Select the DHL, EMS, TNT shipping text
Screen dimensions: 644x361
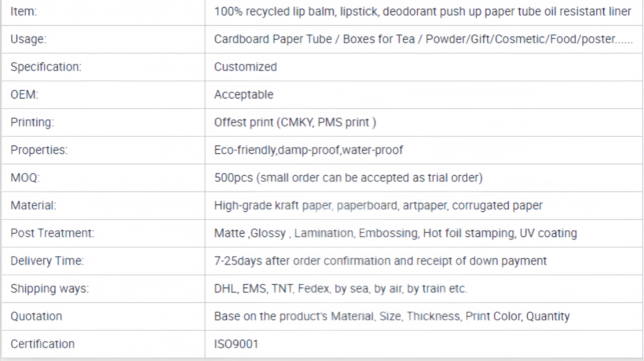point(341,289)
